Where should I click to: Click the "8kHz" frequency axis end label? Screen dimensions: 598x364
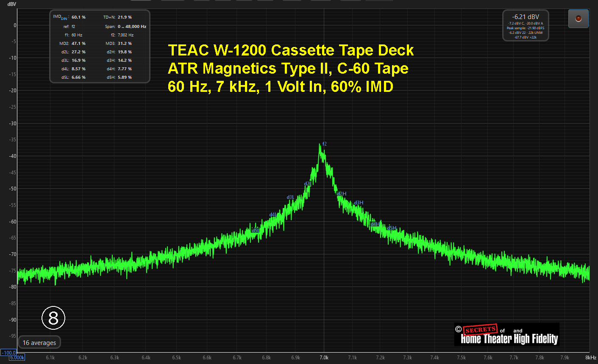(x=591, y=358)
